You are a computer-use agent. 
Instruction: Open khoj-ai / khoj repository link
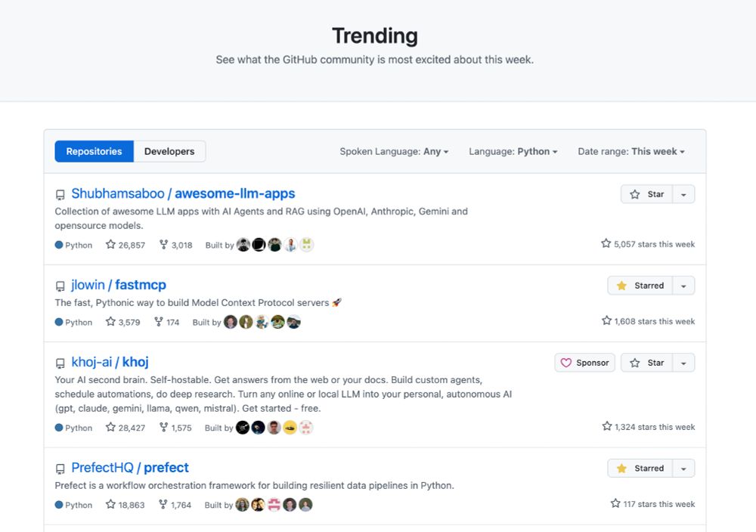(110, 362)
